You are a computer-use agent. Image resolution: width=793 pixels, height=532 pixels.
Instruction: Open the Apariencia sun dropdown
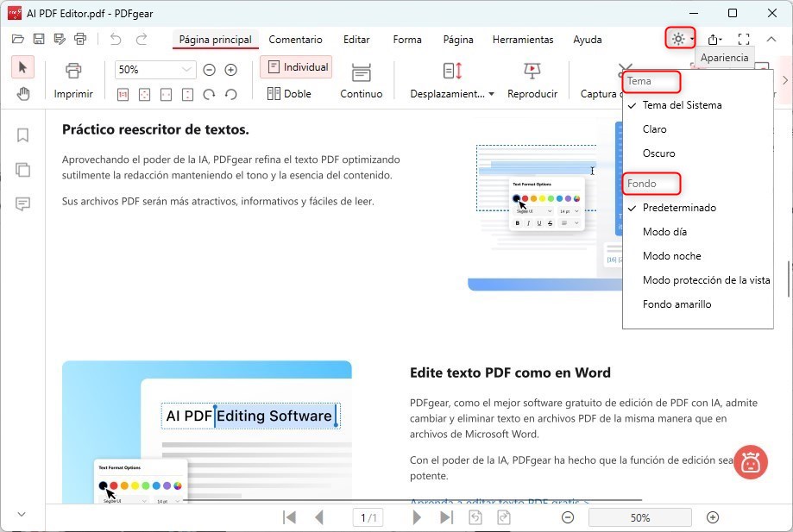680,39
